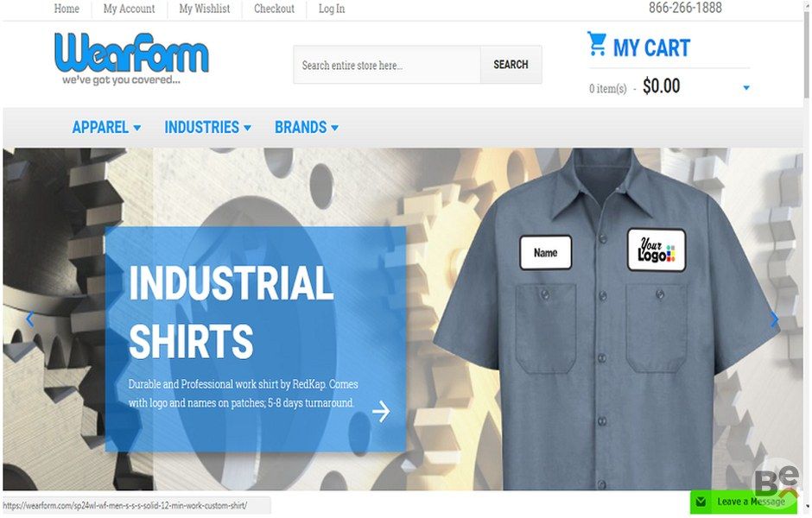
Task: Advance the banner with right arrow
Action: 774,319
